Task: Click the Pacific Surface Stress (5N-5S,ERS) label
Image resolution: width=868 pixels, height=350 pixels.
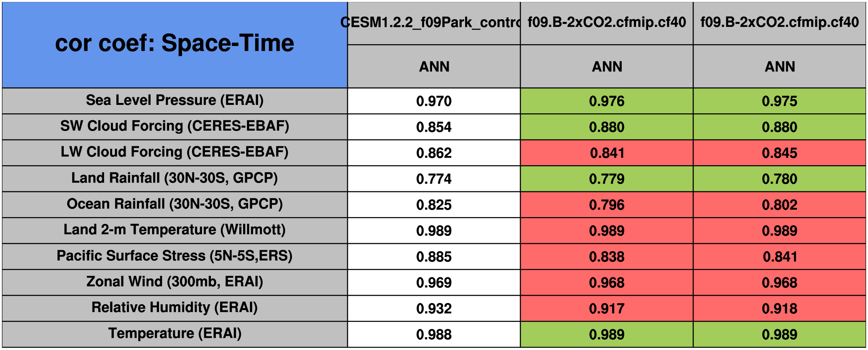Action: point(174,256)
